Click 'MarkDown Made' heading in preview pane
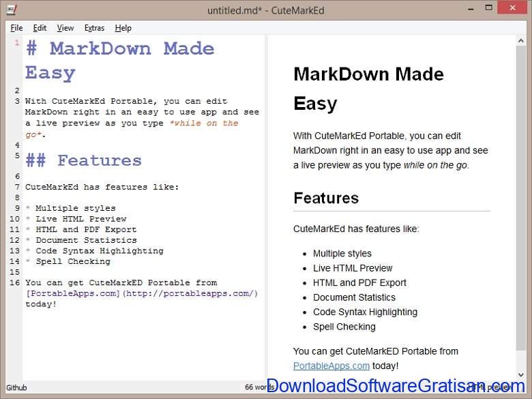This screenshot has height=399, width=532. pyautogui.click(x=368, y=74)
